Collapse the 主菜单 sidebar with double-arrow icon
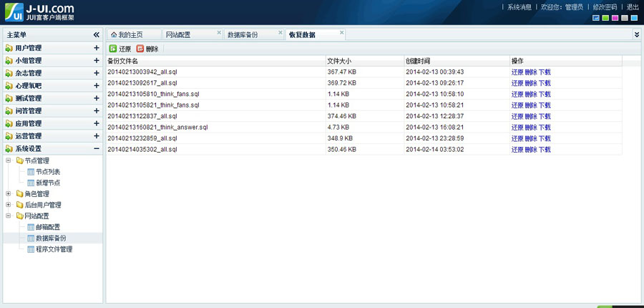 click(97, 34)
